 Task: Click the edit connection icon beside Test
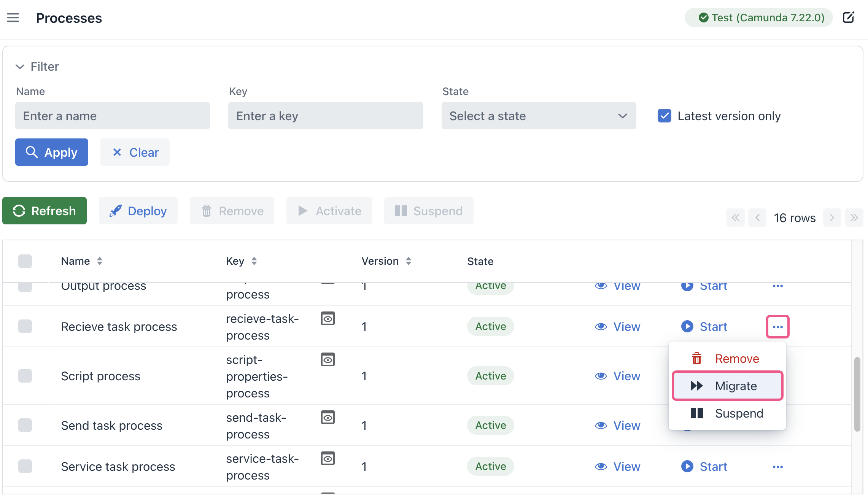[848, 17]
